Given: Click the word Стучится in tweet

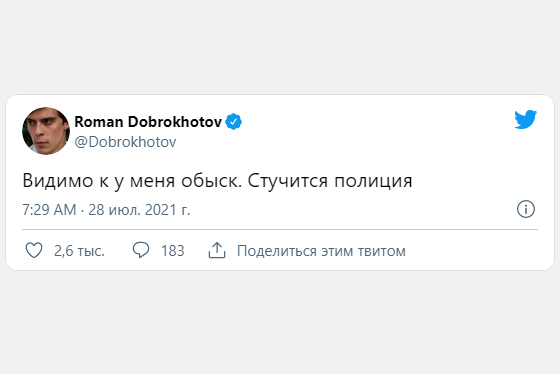Looking at the screenshot, I should tap(288, 181).
